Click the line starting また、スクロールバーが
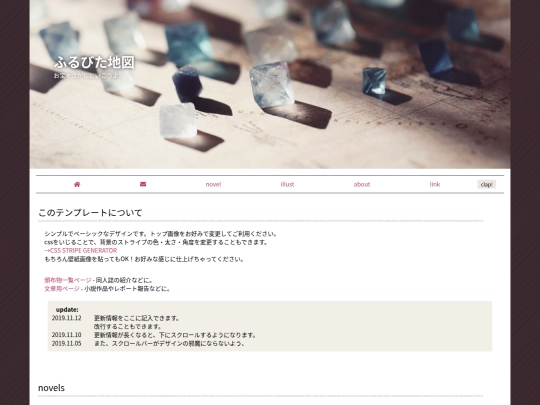 (170, 343)
